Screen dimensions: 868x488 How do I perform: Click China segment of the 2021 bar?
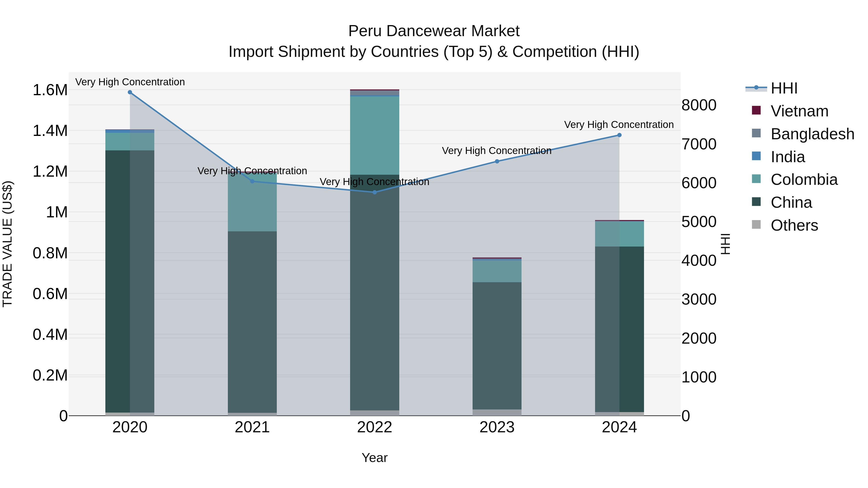pos(252,322)
